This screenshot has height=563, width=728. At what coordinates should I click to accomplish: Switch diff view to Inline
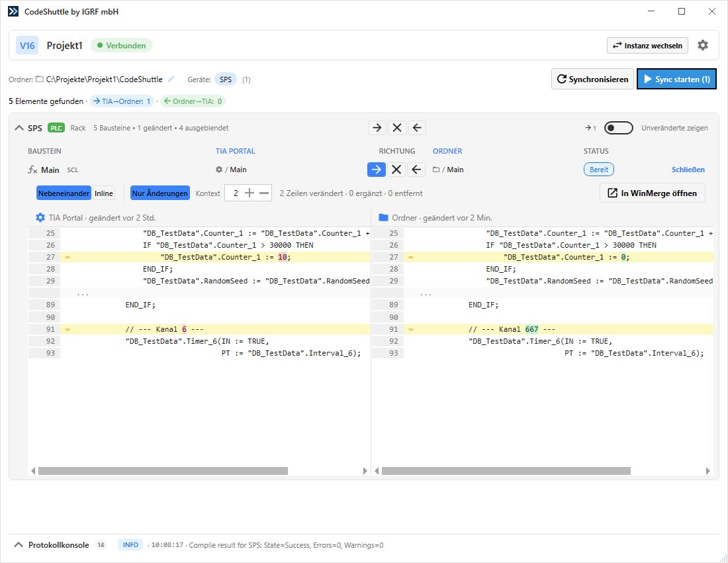[103, 193]
